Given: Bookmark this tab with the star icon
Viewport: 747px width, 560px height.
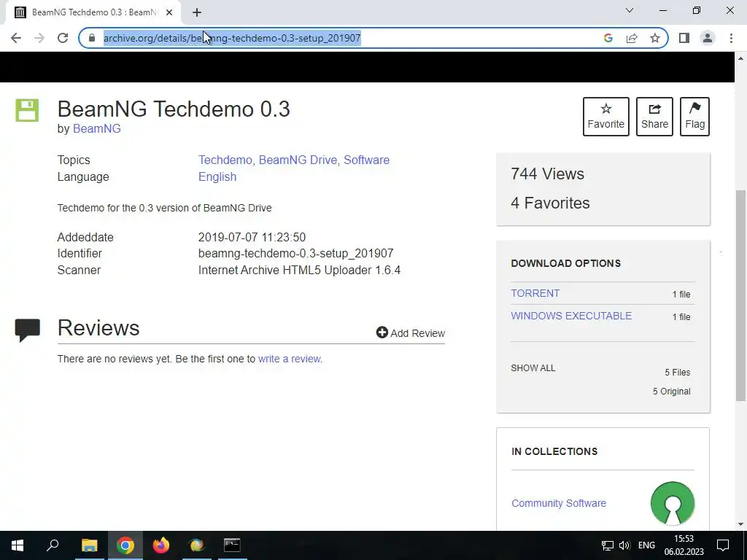Looking at the screenshot, I should (655, 38).
